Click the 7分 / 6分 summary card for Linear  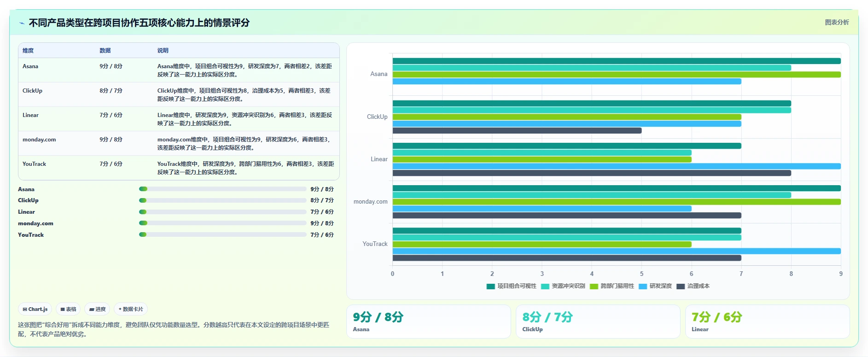click(x=768, y=322)
